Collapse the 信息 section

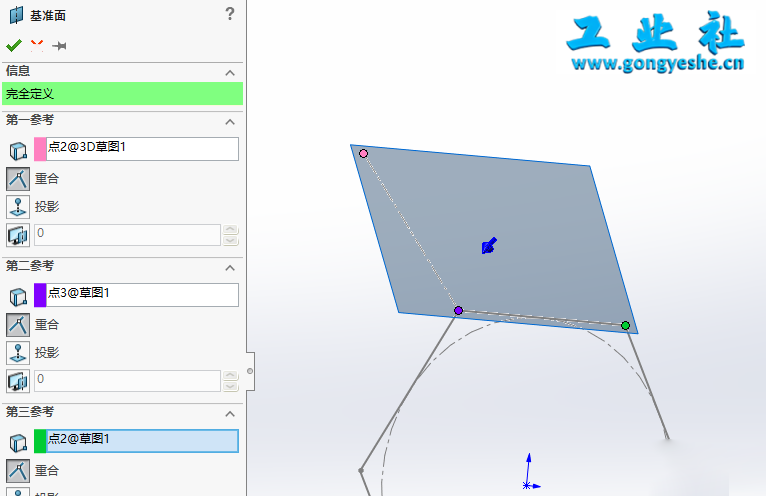pyautogui.click(x=230, y=73)
